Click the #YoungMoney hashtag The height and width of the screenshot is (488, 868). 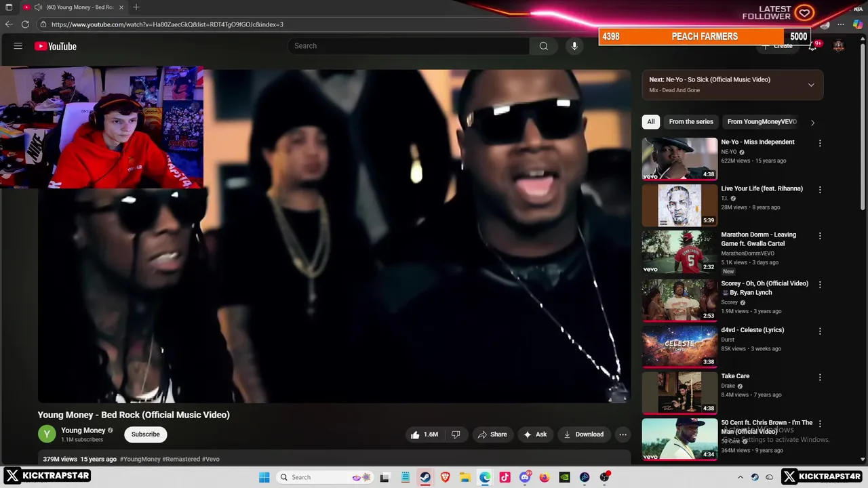pos(140,459)
